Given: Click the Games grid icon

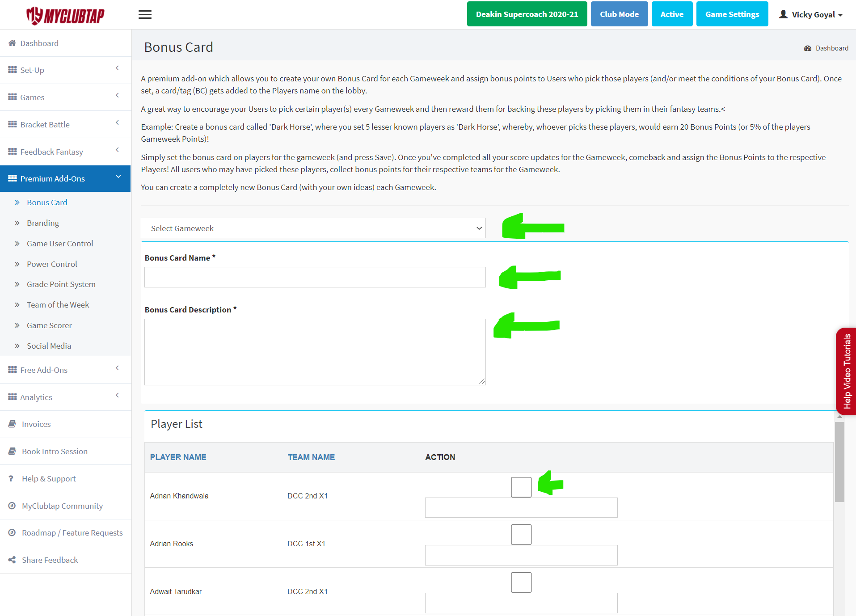Looking at the screenshot, I should [12, 97].
